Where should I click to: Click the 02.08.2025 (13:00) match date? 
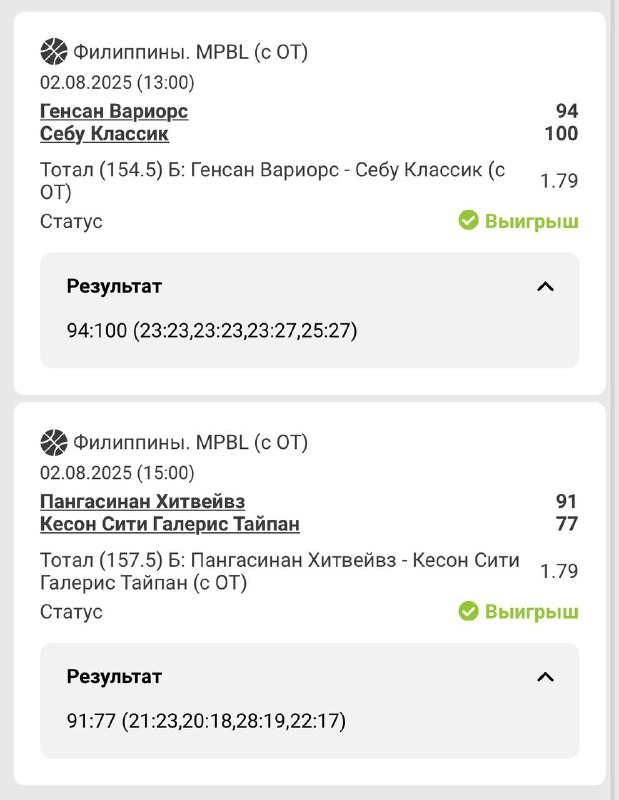pyautogui.click(x=117, y=82)
